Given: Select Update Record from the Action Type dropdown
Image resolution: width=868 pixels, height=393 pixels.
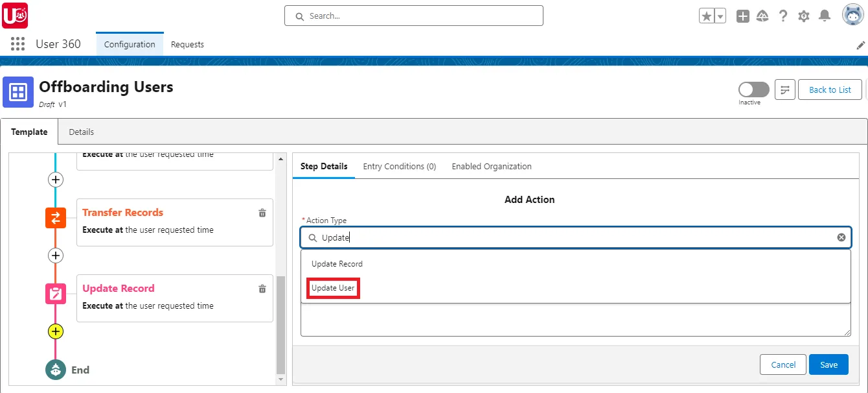Looking at the screenshot, I should point(336,263).
